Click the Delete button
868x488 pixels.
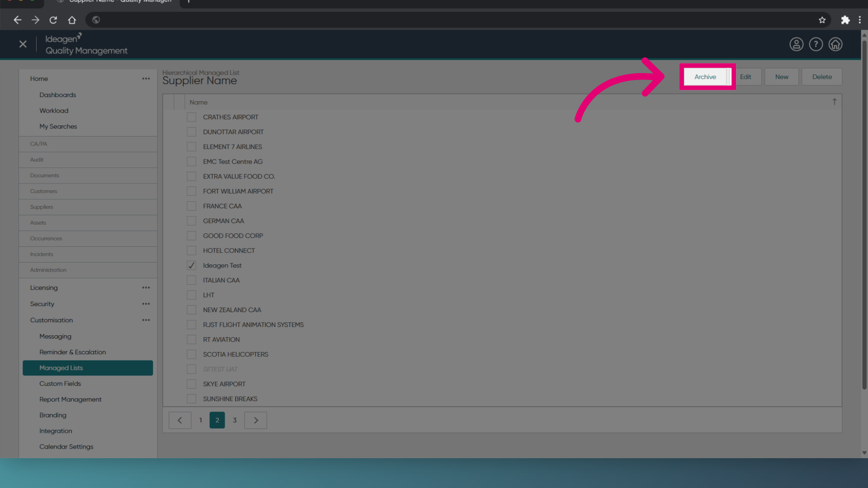coord(822,77)
